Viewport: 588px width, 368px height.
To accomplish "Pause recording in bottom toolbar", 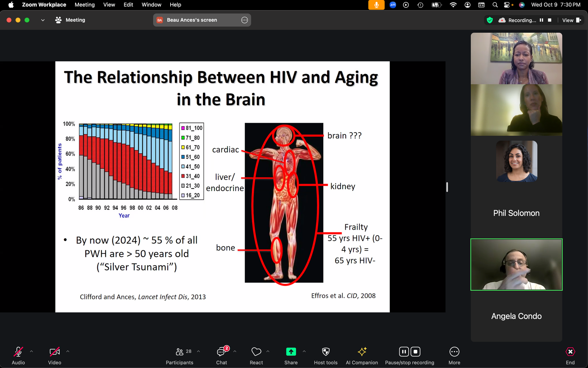I will [404, 352].
